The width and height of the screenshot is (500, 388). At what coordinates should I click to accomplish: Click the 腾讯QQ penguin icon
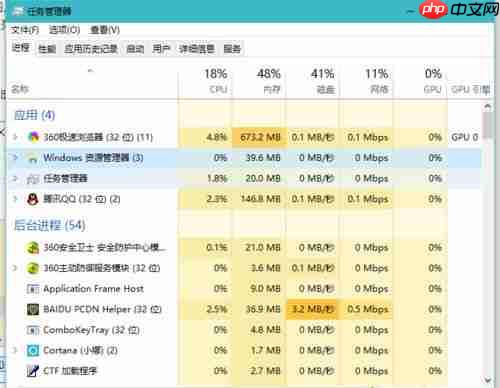pos(33,199)
